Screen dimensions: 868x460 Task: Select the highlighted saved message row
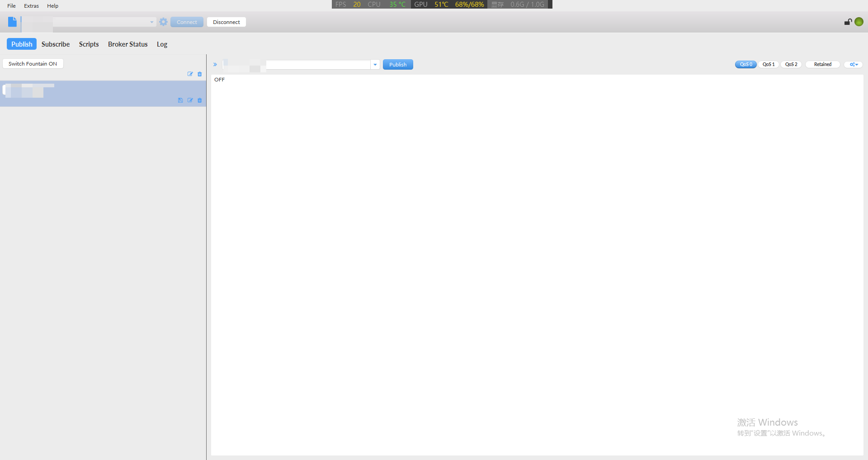103,94
